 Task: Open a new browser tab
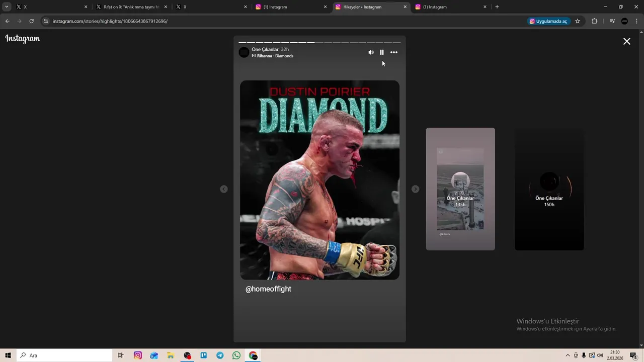(x=497, y=7)
